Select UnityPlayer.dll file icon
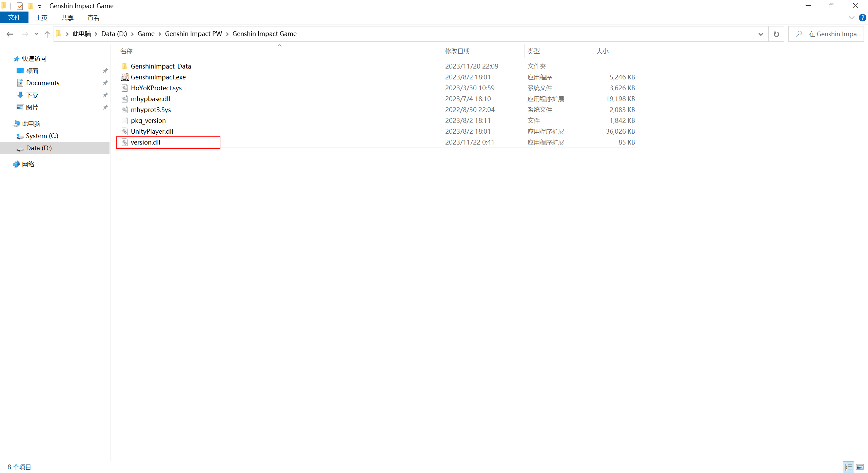868x473 pixels. 124,131
